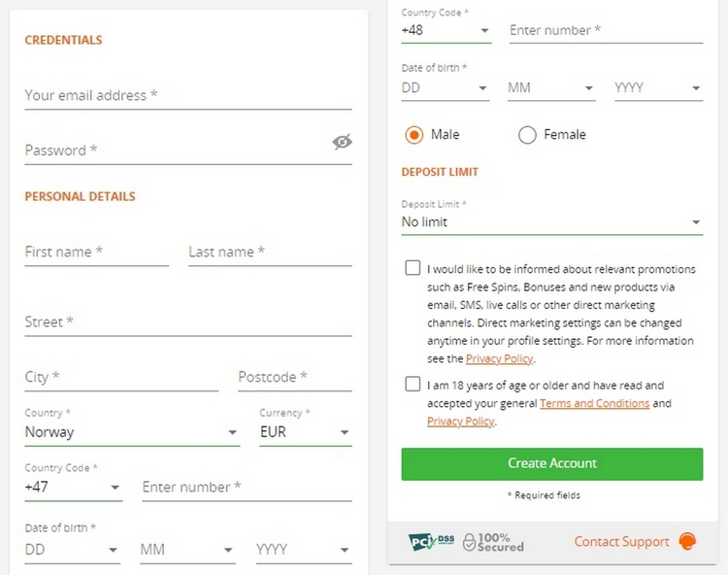Image resolution: width=728 pixels, height=575 pixels.
Task: Click the PCI DSS badge icon
Action: coord(431,541)
